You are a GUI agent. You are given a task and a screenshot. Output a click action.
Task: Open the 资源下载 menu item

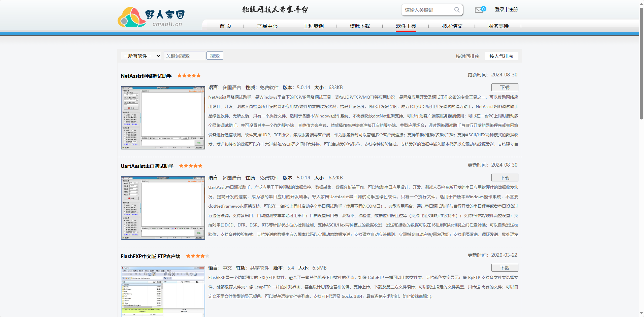click(x=360, y=26)
